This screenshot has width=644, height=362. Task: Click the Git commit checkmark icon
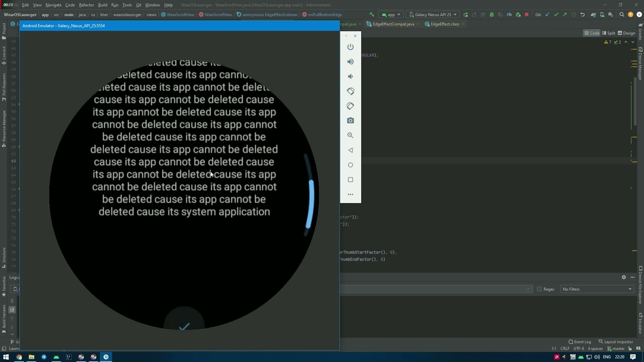556,15
